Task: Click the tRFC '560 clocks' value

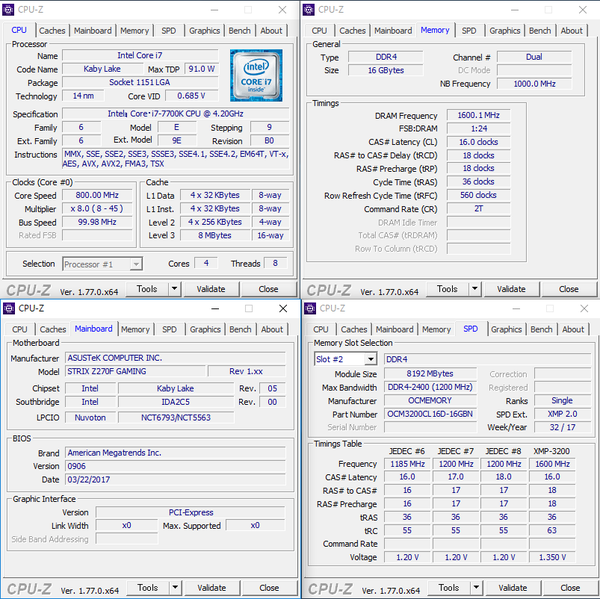Action: point(479,195)
